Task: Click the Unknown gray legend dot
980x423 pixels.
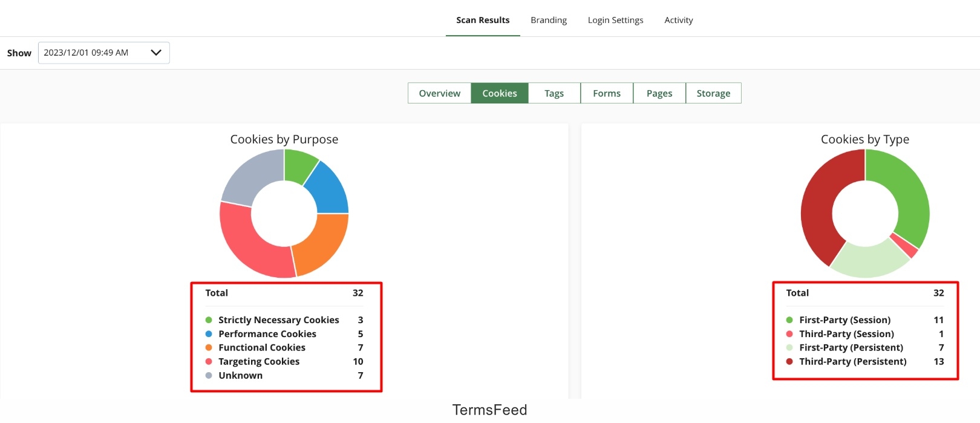Action: coord(209,376)
